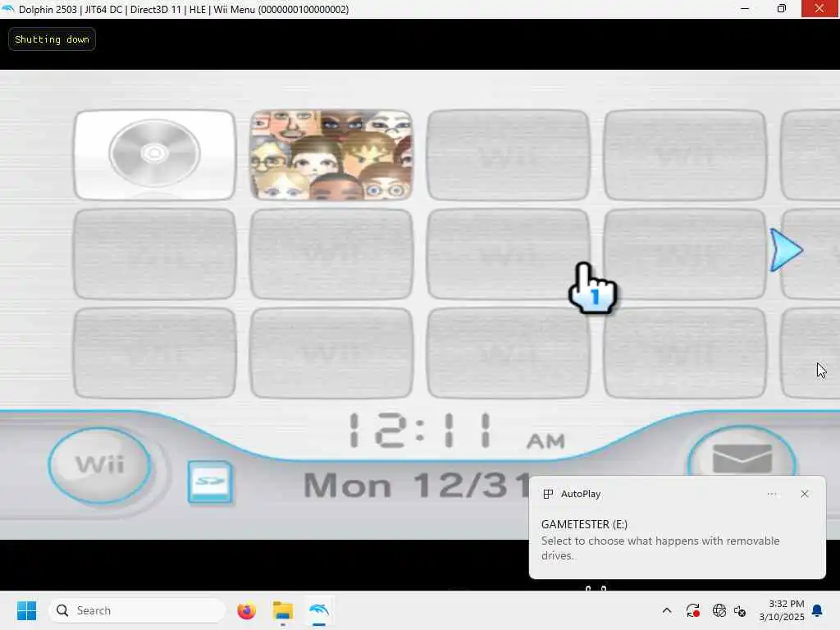
Task: Show hidden system tray icons
Action: pos(666,610)
